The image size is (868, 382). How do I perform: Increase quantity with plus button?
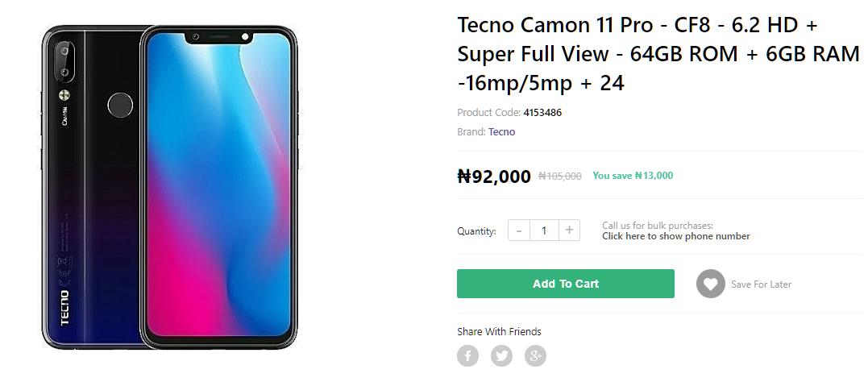(569, 230)
